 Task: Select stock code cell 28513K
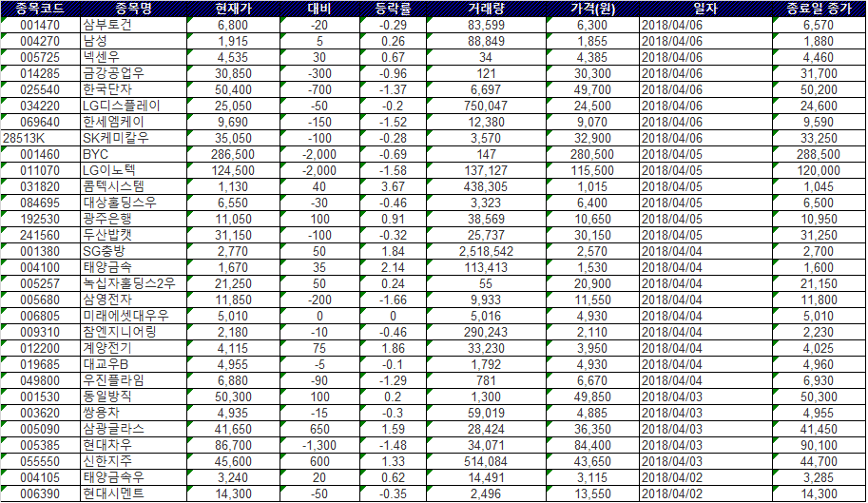click(x=40, y=138)
